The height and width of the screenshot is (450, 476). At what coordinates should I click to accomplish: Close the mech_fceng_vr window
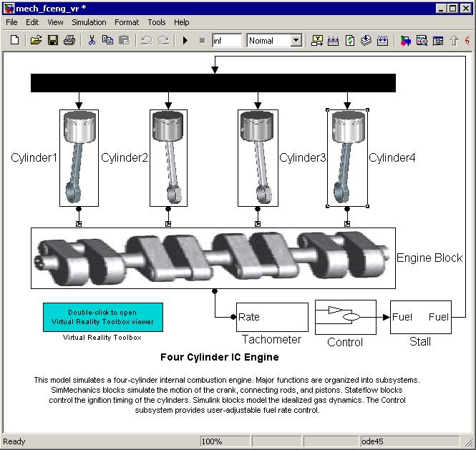466,9
